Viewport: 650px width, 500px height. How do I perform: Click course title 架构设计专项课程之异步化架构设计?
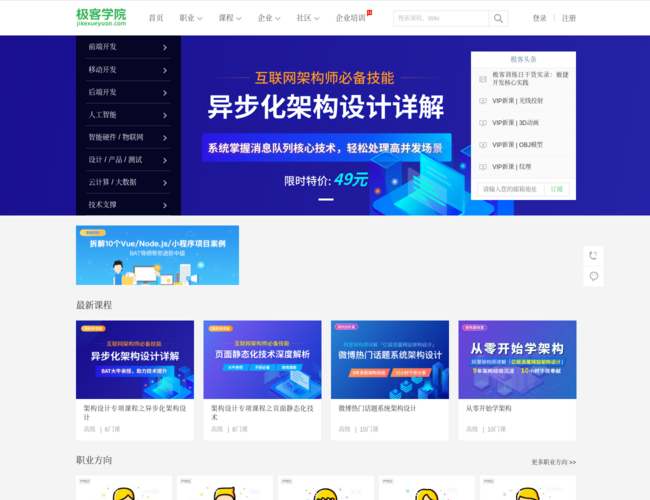(135, 413)
